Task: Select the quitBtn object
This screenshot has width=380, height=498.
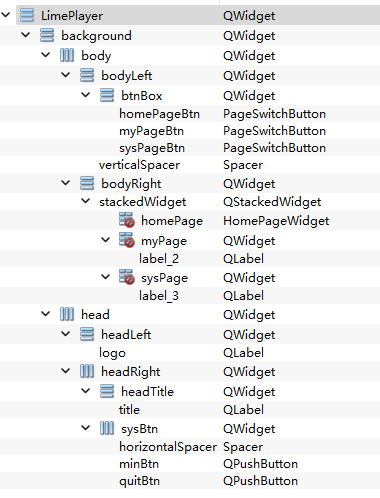Action: [140, 481]
